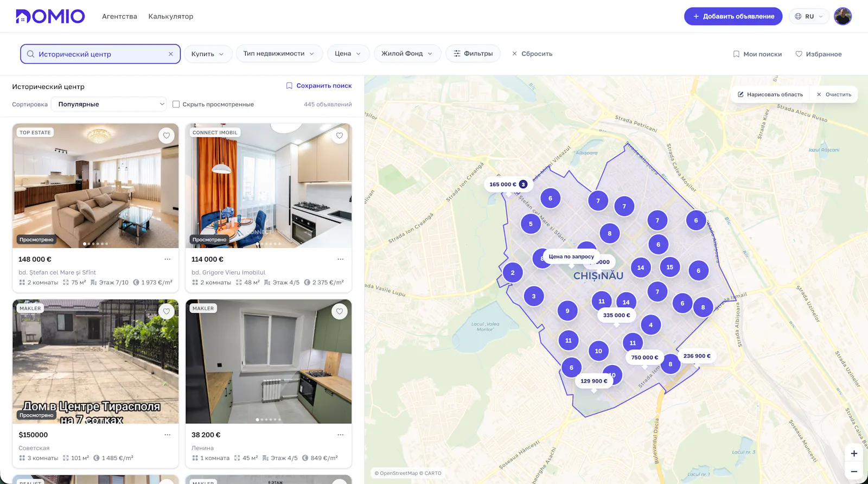
Task: Open the 148 000 € listing photo
Action: click(x=95, y=186)
